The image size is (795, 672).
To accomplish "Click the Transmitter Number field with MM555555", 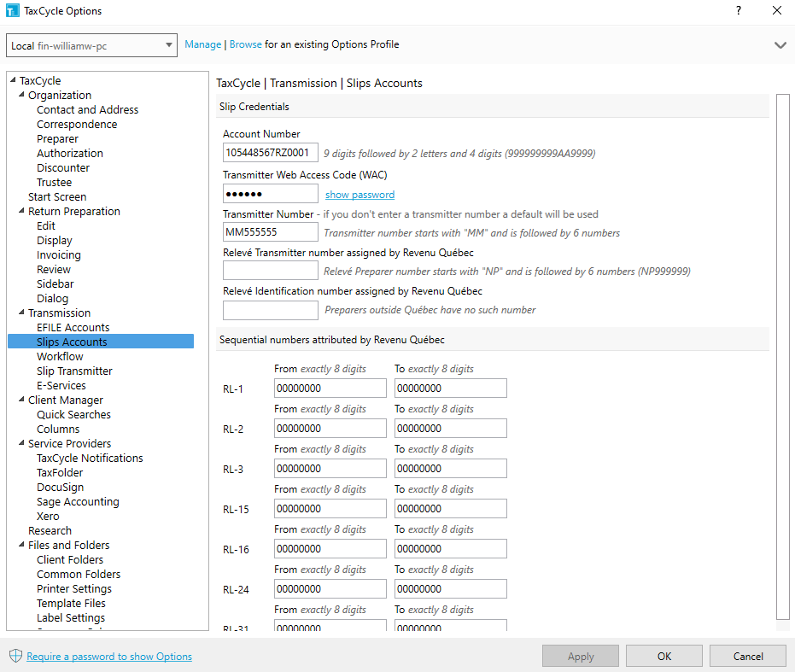I will [x=271, y=232].
